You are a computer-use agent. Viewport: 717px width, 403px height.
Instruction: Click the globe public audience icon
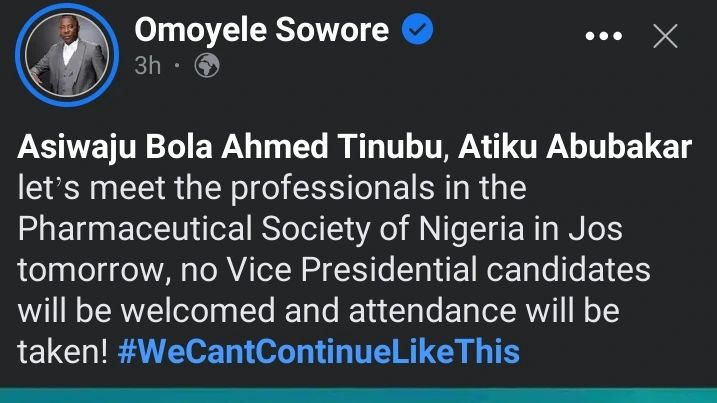[207, 66]
